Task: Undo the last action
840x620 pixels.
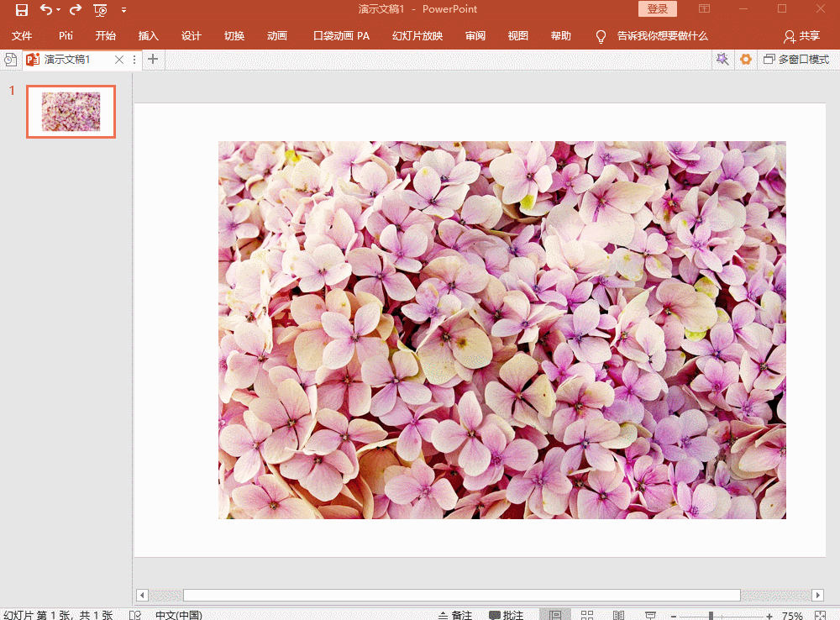Action: 45,10
